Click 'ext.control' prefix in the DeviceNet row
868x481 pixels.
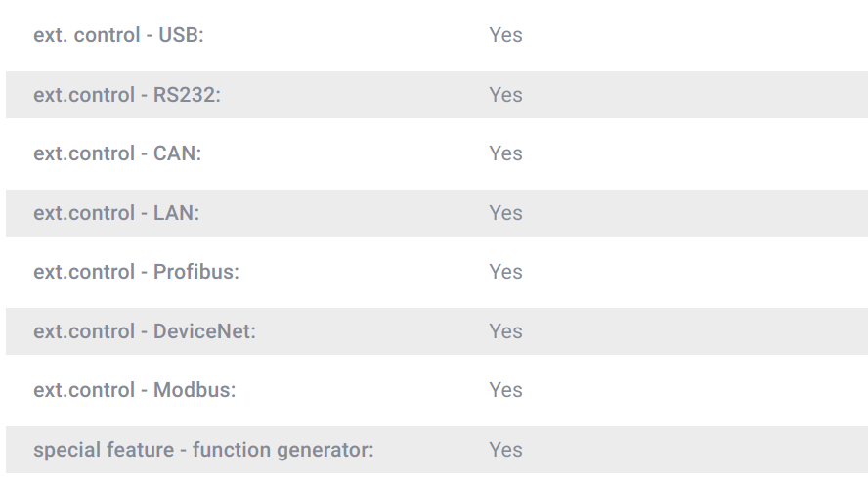pos(84,331)
